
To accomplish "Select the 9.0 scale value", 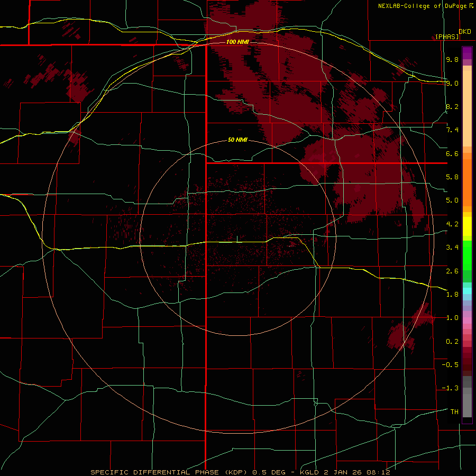I will coord(452,83).
